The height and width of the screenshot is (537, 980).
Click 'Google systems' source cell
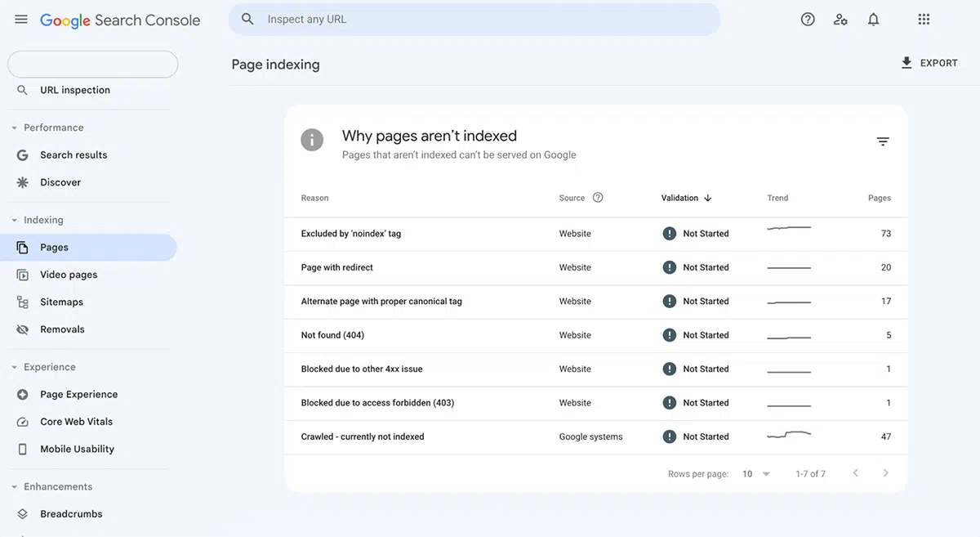point(590,436)
